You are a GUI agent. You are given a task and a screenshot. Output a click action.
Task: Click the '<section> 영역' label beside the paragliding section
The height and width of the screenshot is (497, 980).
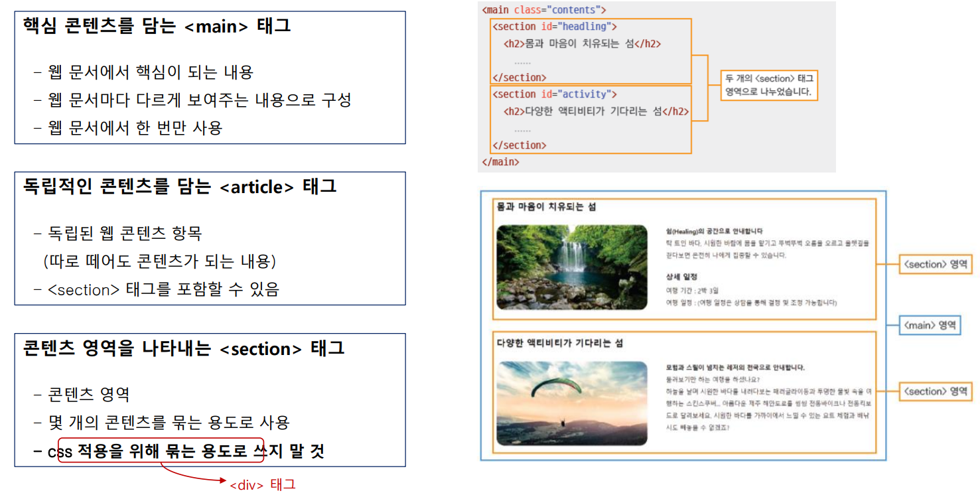pos(935,391)
